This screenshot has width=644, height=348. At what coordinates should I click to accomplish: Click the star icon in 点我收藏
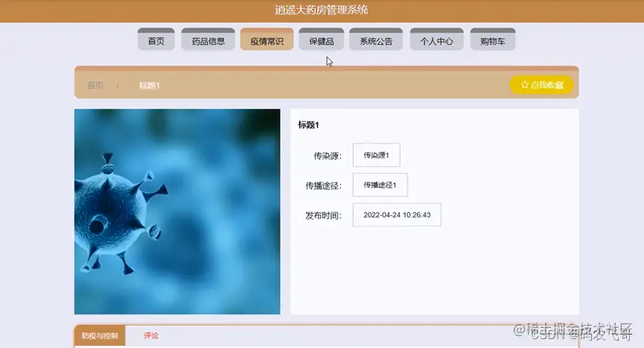[x=524, y=85]
